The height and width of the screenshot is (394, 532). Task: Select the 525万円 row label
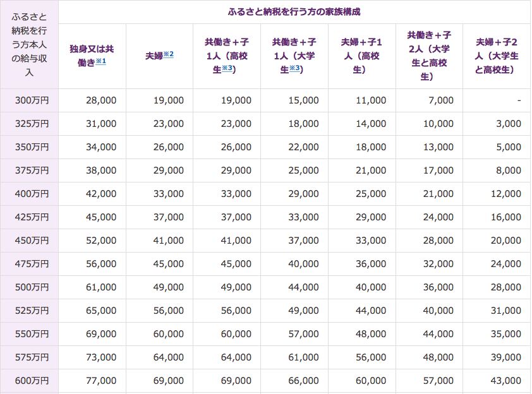coord(32,311)
